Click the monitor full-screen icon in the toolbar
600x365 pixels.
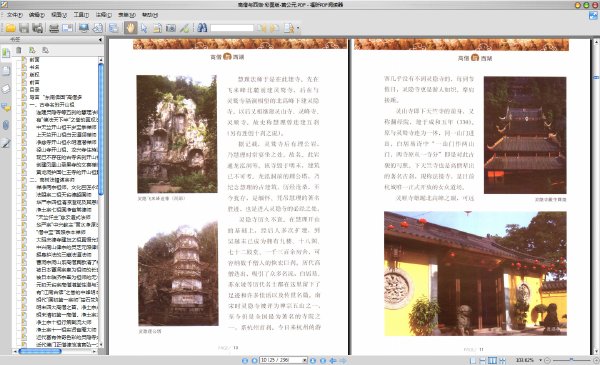coord(83,28)
